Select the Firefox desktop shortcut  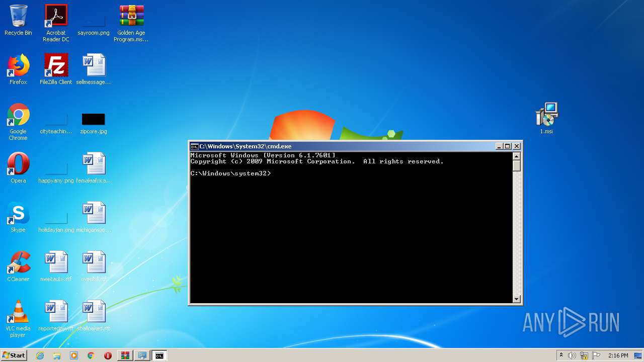18,69
